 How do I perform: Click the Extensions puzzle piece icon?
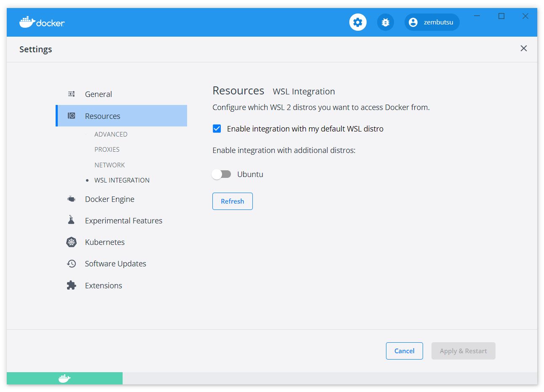[x=72, y=285]
